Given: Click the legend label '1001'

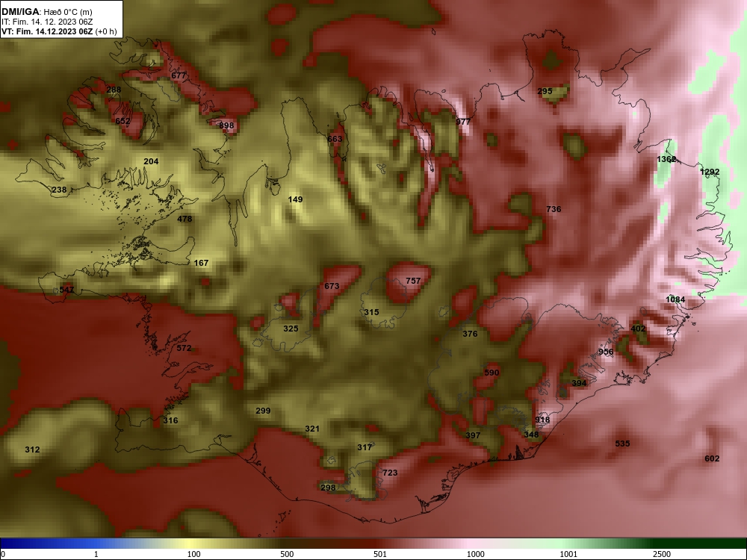Looking at the screenshot, I should (x=568, y=554).
